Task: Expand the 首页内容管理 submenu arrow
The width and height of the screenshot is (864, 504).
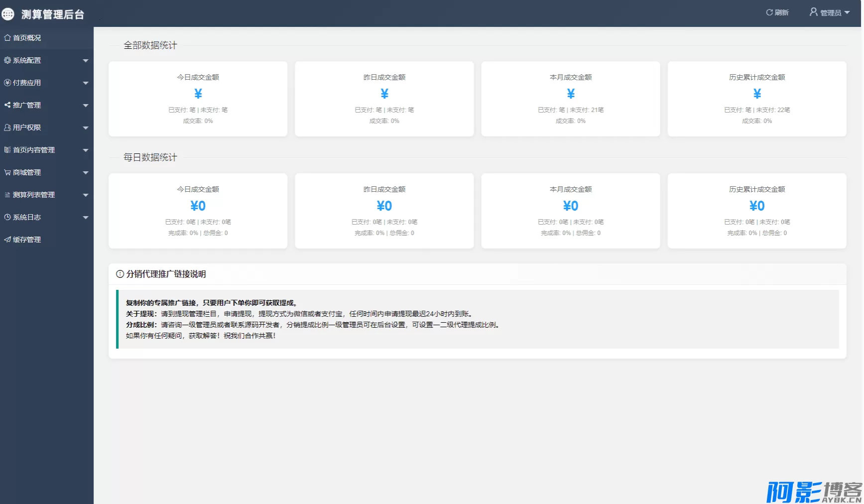Action: [86, 150]
